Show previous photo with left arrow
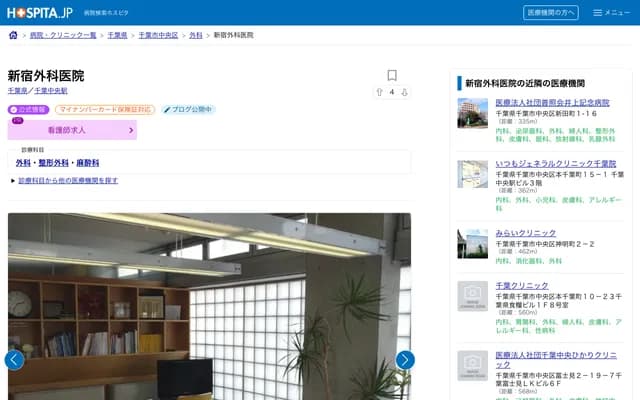Image resolution: width=640 pixels, height=400 pixels. point(14,360)
